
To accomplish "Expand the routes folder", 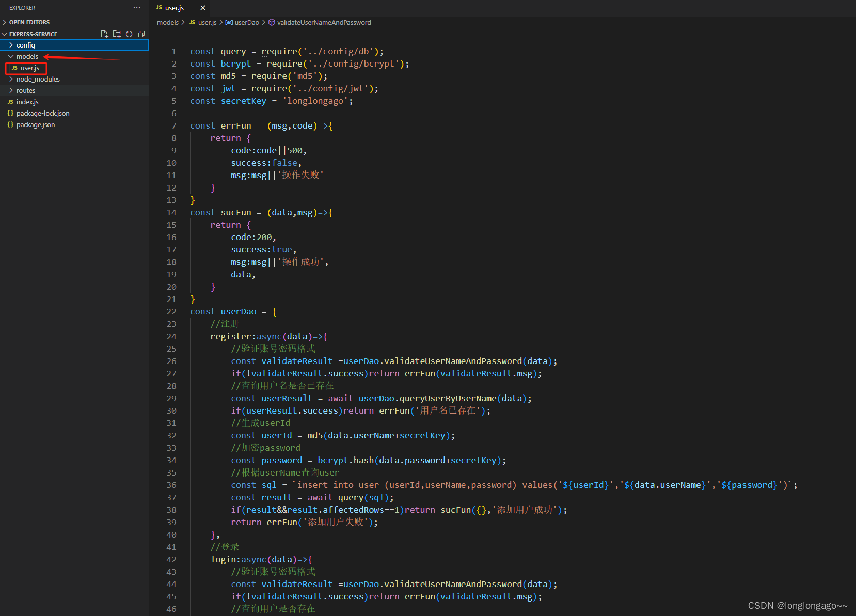I will pos(74,90).
